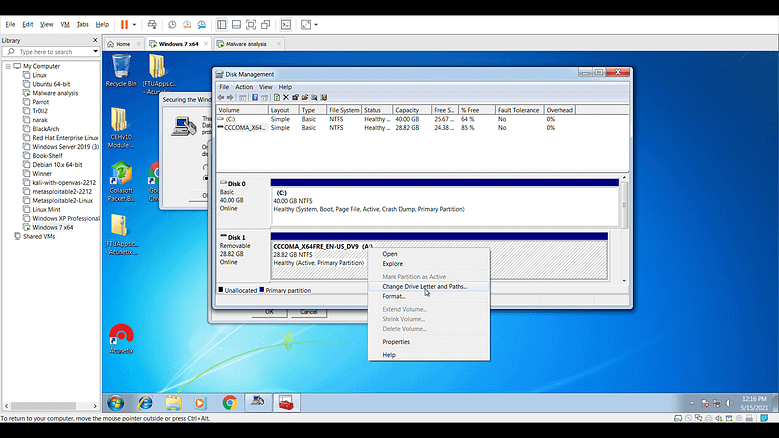Click the stretch guest display icon
Screen dimensions: 779x438
pos(306,24)
